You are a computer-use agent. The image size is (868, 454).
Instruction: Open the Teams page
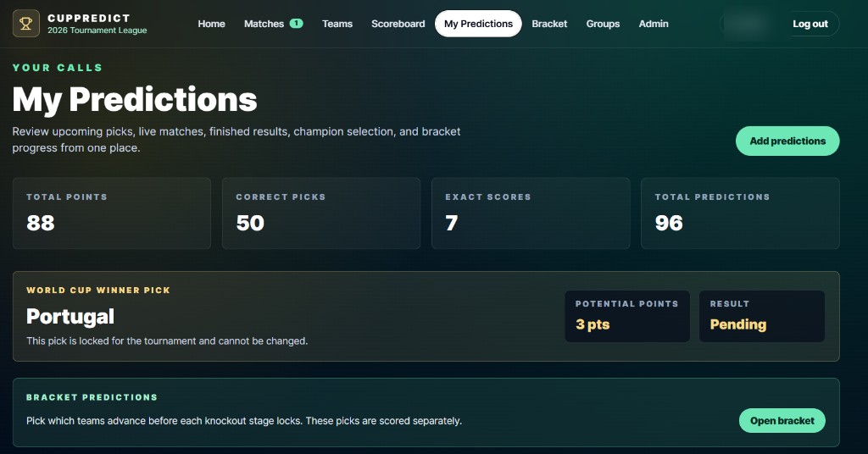(x=337, y=24)
